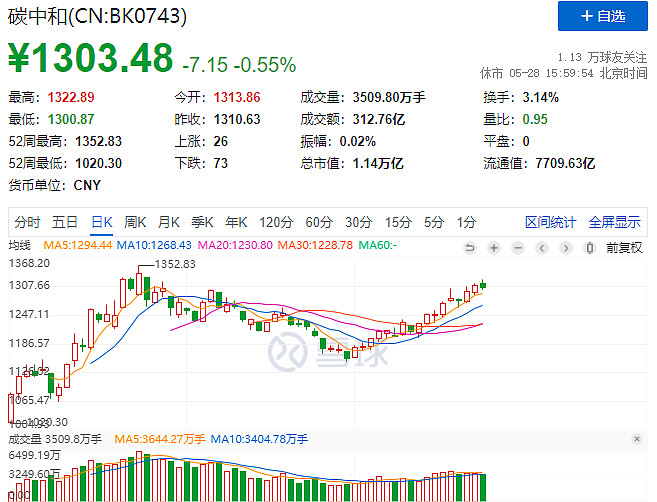Click the 成交量 3509.8万手 chart label

pyautogui.click(x=55, y=439)
